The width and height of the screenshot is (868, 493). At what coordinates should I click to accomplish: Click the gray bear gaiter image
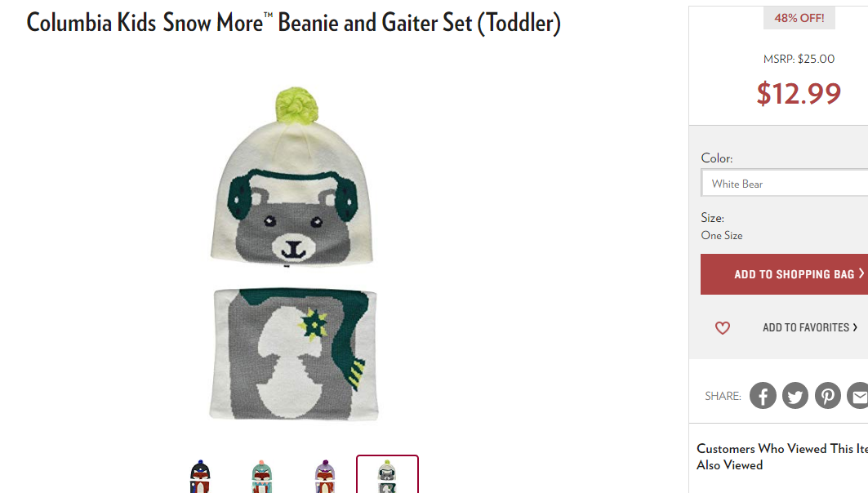click(x=294, y=354)
